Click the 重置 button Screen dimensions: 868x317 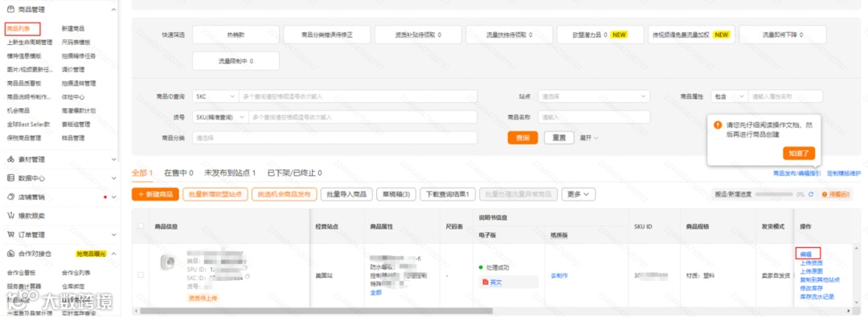coord(559,138)
